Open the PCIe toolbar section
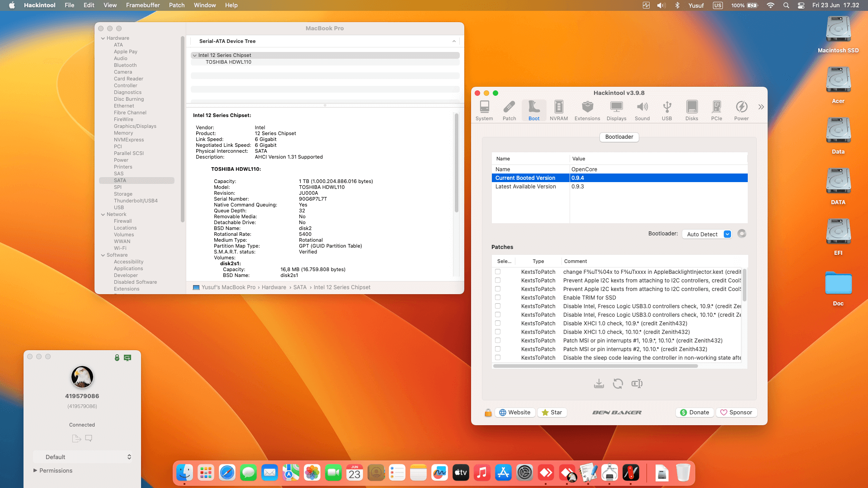The width and height of the screenshot is (868, 488). (x=717, y=111)
